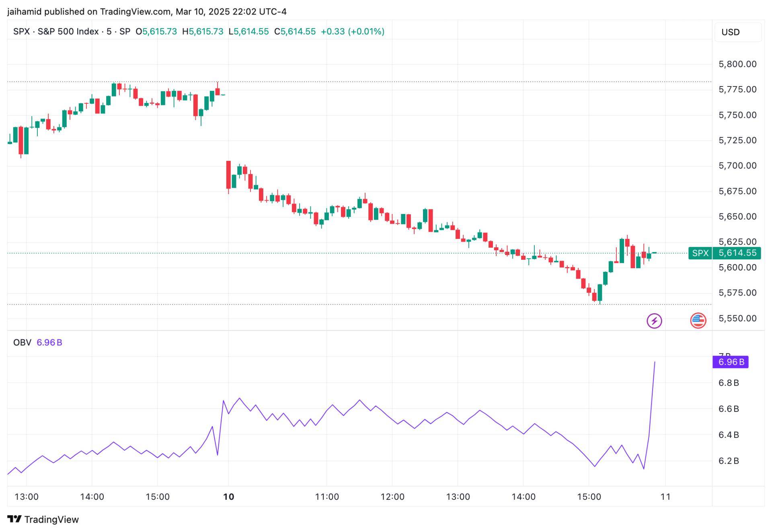Open the USD currency dropdown
772x532 pixels.
pos(738,32)
